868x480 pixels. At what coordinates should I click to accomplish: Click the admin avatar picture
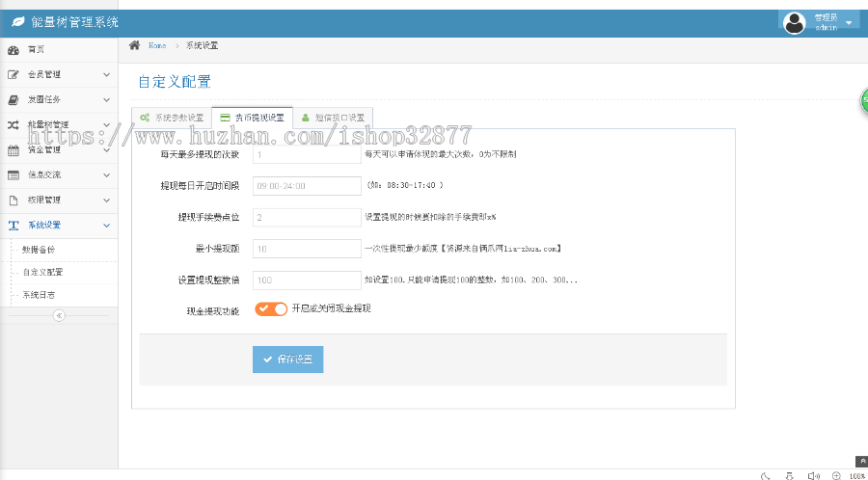pos(795,23)
